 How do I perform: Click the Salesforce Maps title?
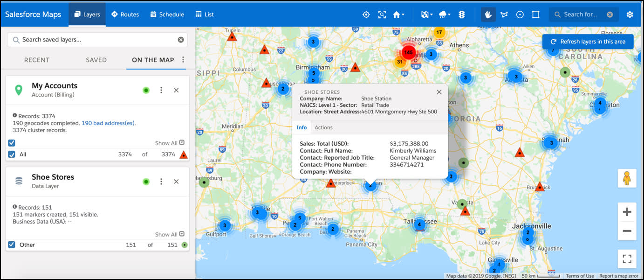coord(33,14)
